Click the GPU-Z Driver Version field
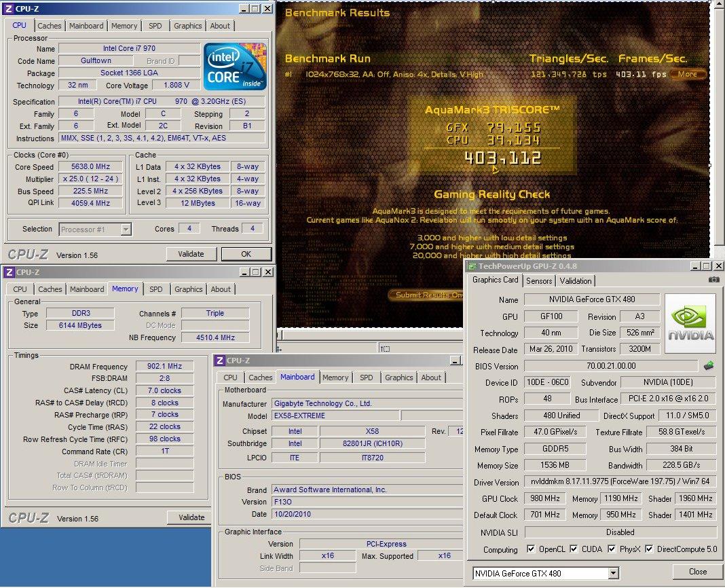Image resolution: width=725 pixels, height=588 pixels. pyautogui.click(x=620, y=481)
